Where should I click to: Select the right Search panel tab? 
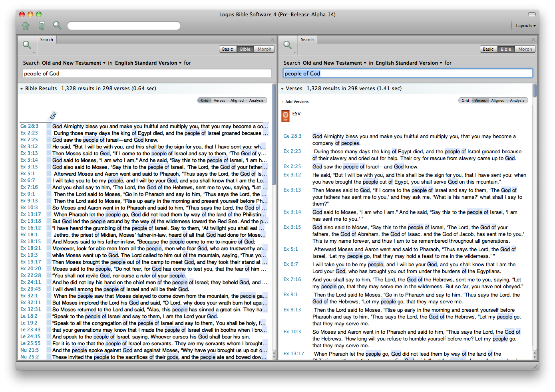tap(307, 40)
